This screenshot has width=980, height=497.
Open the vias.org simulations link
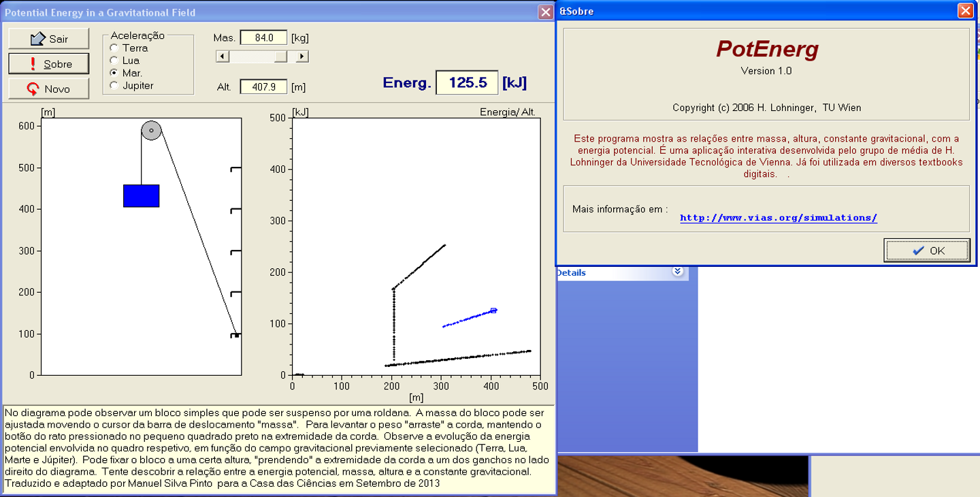click(778, 218)
